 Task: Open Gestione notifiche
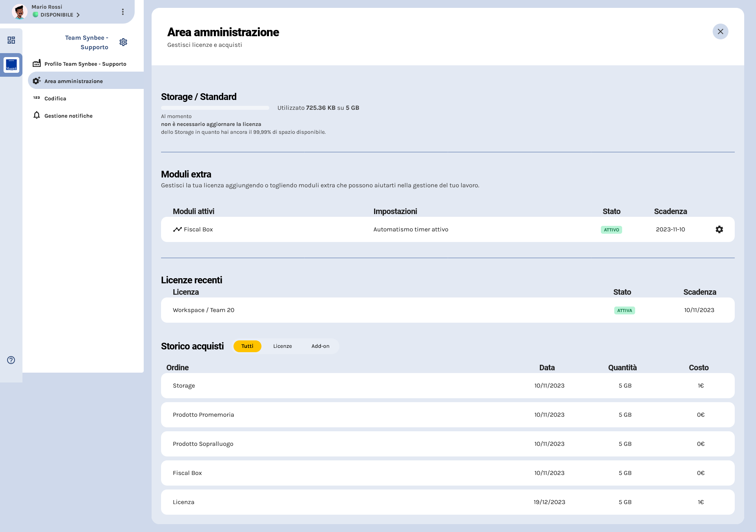[69, 116]
